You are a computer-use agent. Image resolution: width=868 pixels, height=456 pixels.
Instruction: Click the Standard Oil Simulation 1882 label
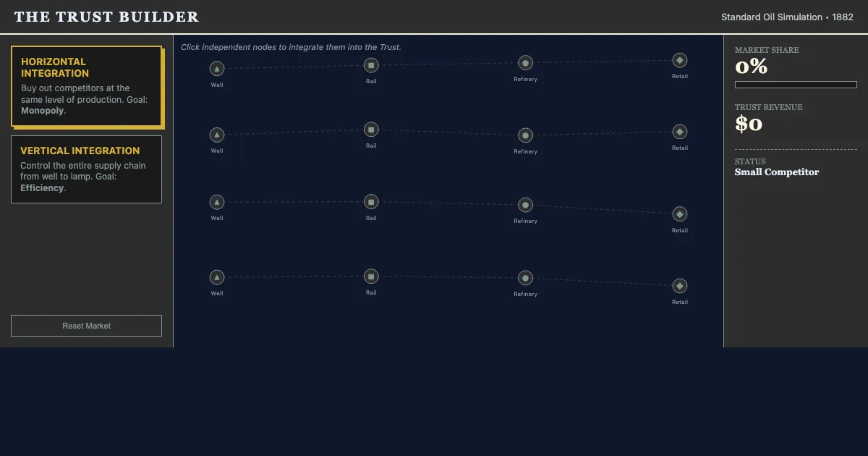[x=787, y=17]
